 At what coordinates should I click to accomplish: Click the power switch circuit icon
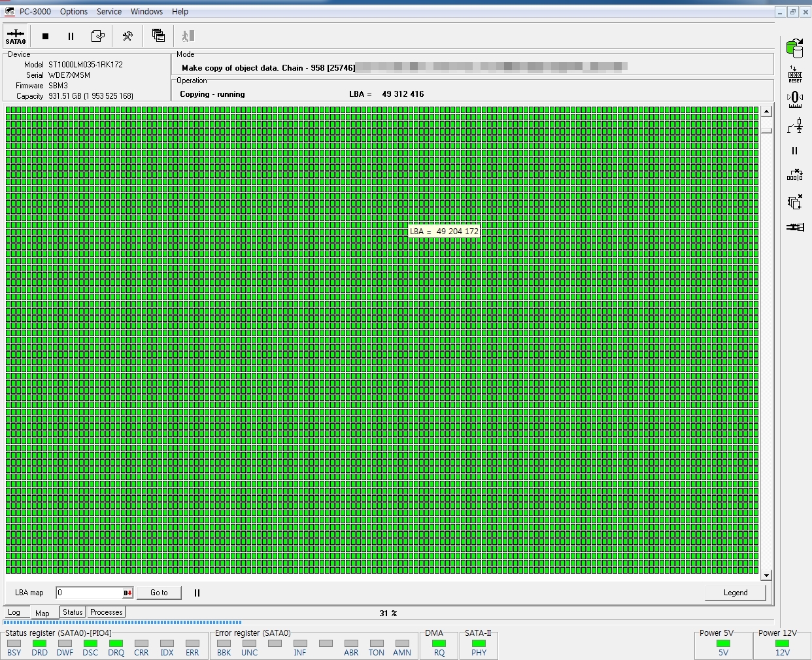click(x=795, y=126)
